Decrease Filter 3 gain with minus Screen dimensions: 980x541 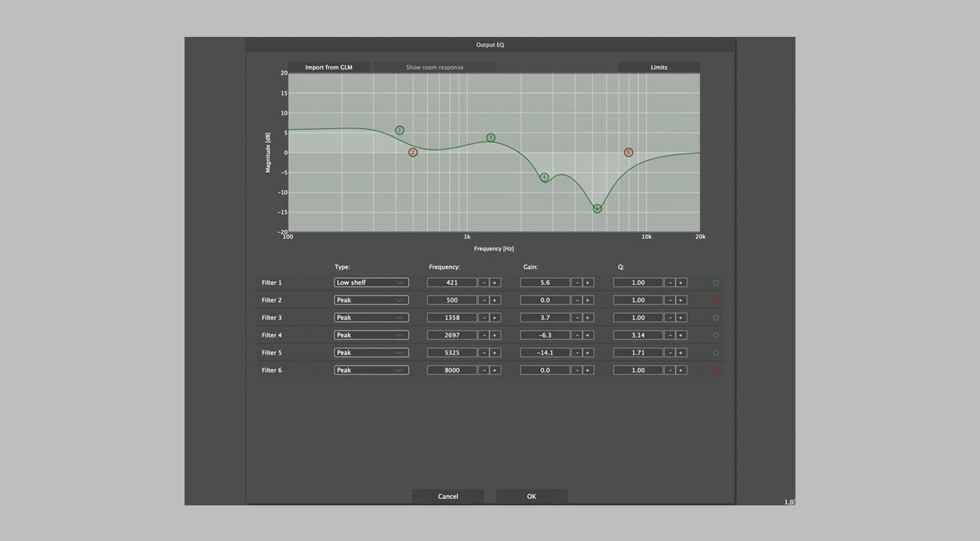(x=577, y=318)
